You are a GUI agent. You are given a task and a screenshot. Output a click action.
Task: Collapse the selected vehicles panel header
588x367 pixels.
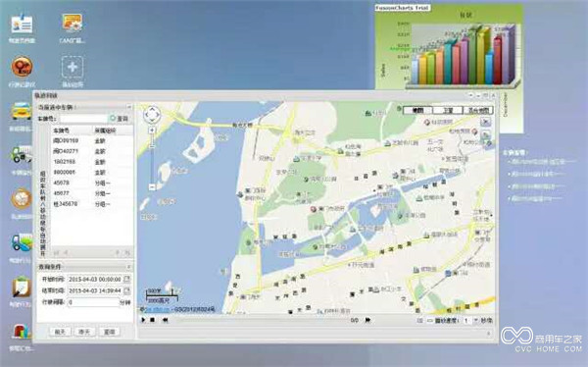tap(128, 107)
